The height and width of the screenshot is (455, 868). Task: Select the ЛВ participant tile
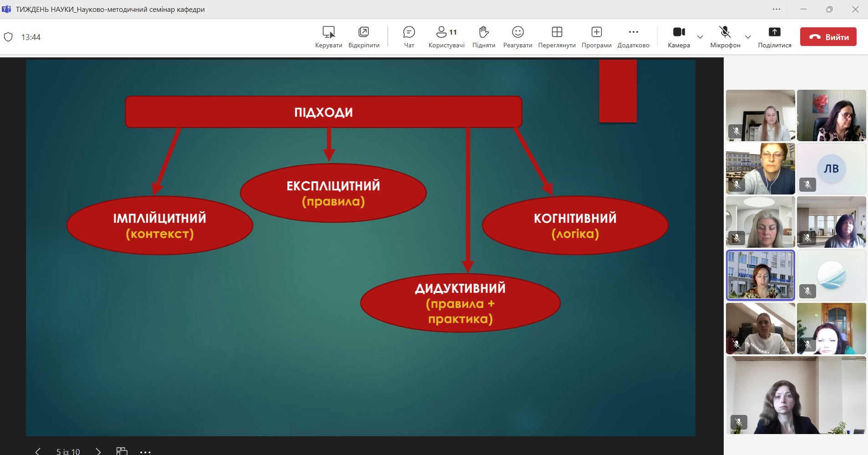point(831,169)
